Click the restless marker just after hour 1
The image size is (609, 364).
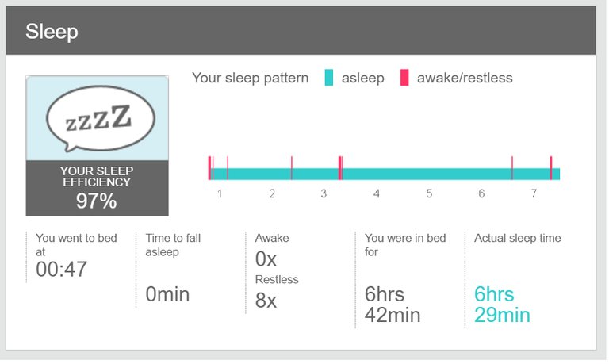pos(228,170)
